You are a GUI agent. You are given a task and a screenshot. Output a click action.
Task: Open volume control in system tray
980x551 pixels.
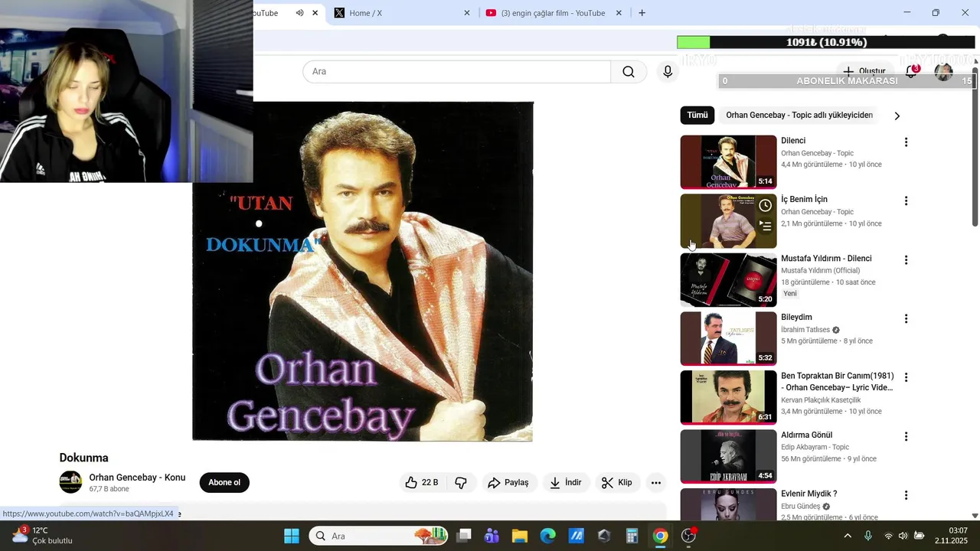pos(903,536)
